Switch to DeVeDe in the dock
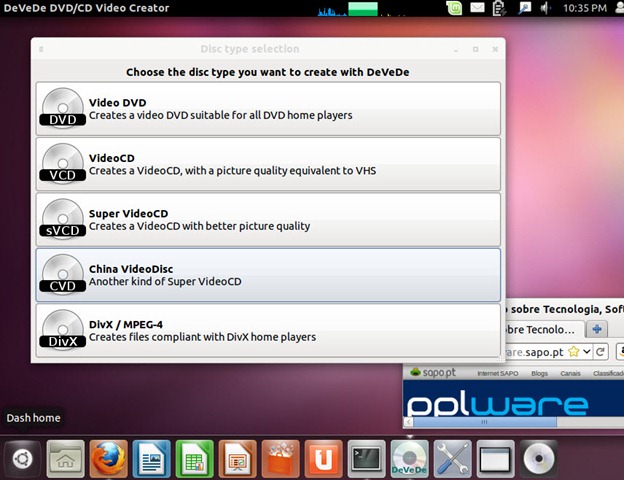 tap(409, 459)
